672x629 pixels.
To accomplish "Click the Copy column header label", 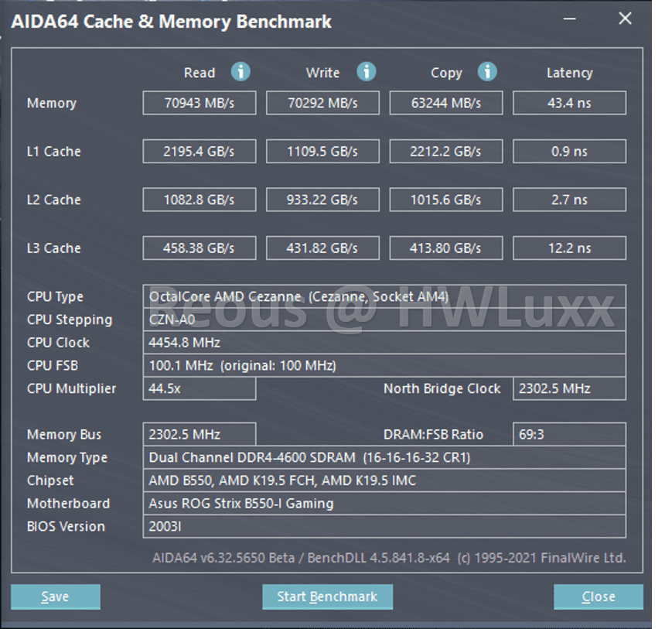I will pos(446,73).
